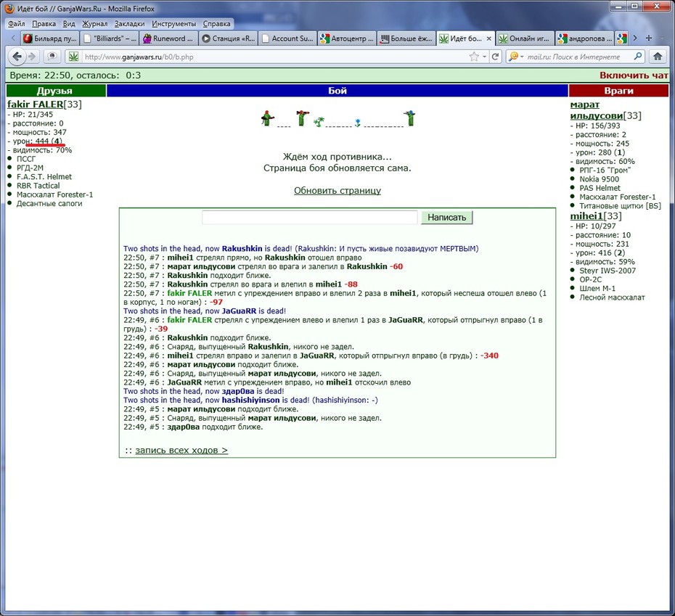The image size is (675, 616).
Task: Open the Файл menu
Action: [x=16, y=24]
